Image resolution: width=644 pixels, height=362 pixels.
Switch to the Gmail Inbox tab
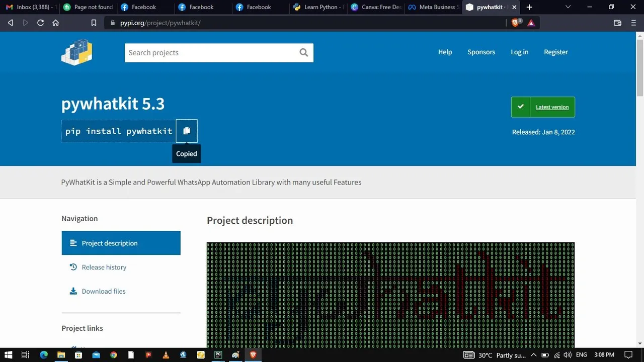pos(30,7)
